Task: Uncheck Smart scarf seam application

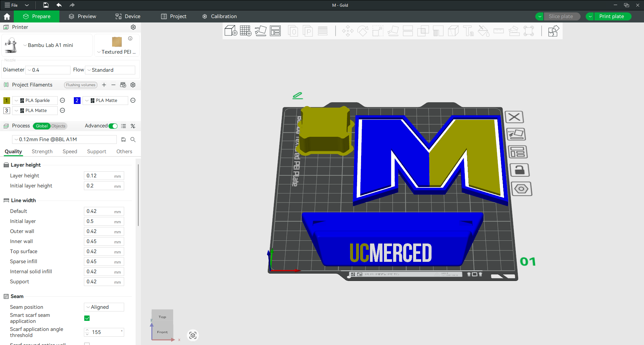Action: click(87, 318)
